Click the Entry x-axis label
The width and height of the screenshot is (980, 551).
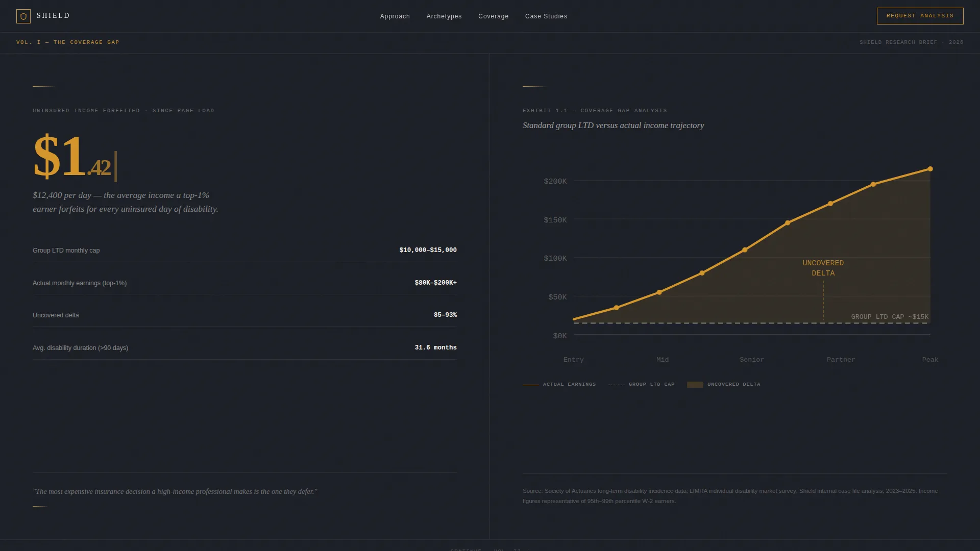pyautogui.click(x=573, y=360)
